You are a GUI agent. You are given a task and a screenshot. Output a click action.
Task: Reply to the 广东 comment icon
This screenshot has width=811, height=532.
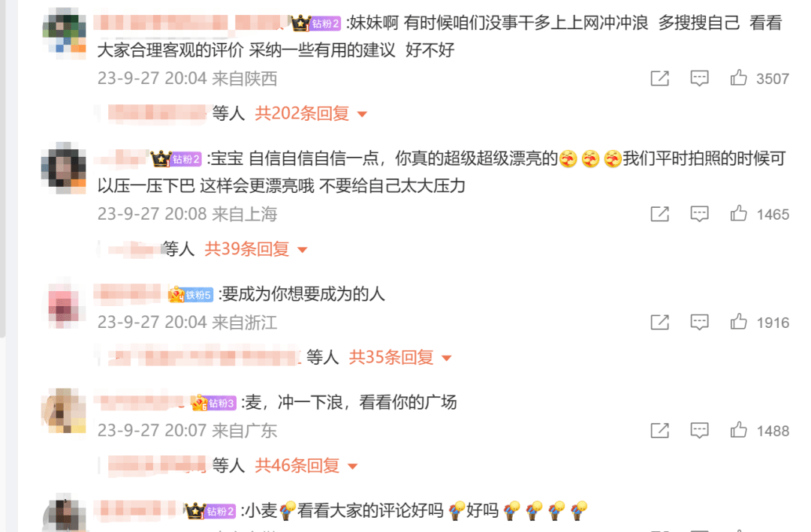click(x=699, y=430)
